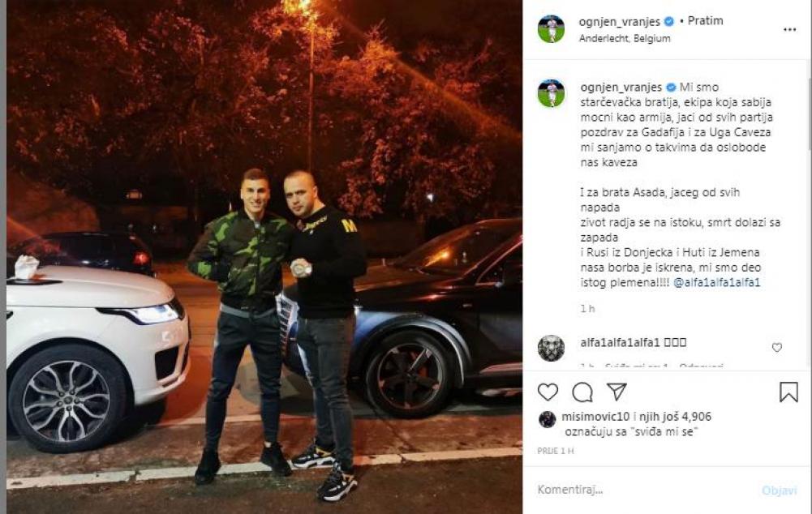Open misimovic10 small liker avatar
The height and width of the screenshot is (514, 812).
click(547, 419)
